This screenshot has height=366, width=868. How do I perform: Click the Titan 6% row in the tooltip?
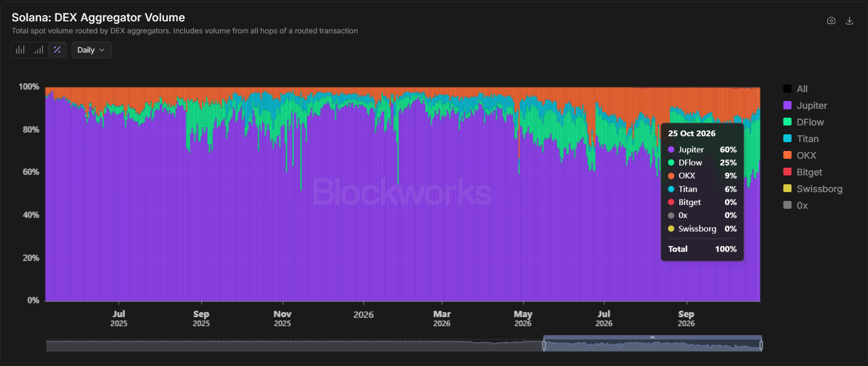(x=702, y=189)
